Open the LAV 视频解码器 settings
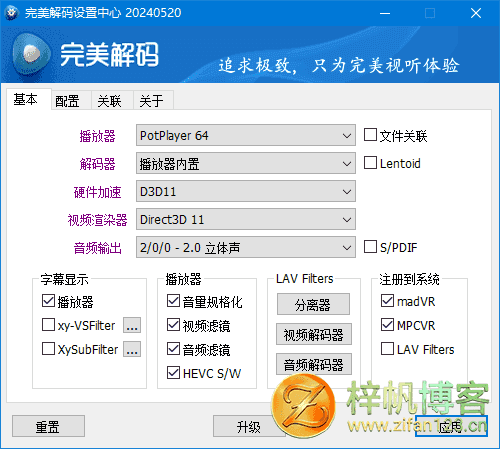Image resolution: width=500 pixels, height=449 pixels. tap(314, 334)
